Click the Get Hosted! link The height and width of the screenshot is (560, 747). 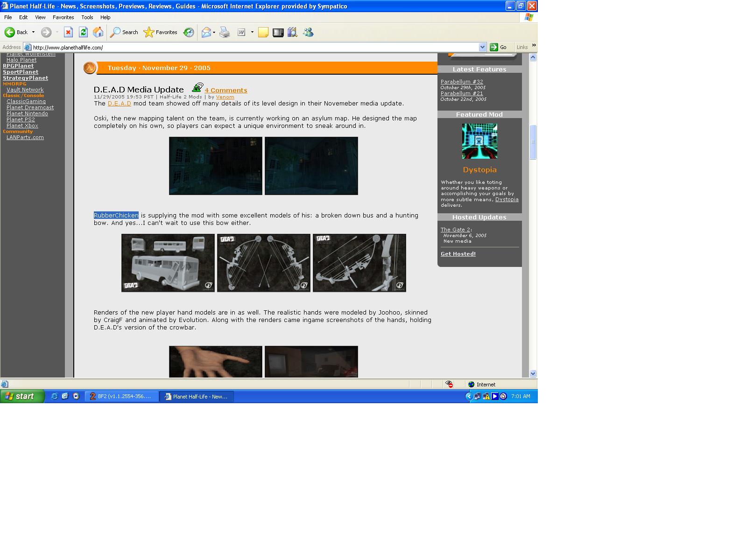pos(458,254)
